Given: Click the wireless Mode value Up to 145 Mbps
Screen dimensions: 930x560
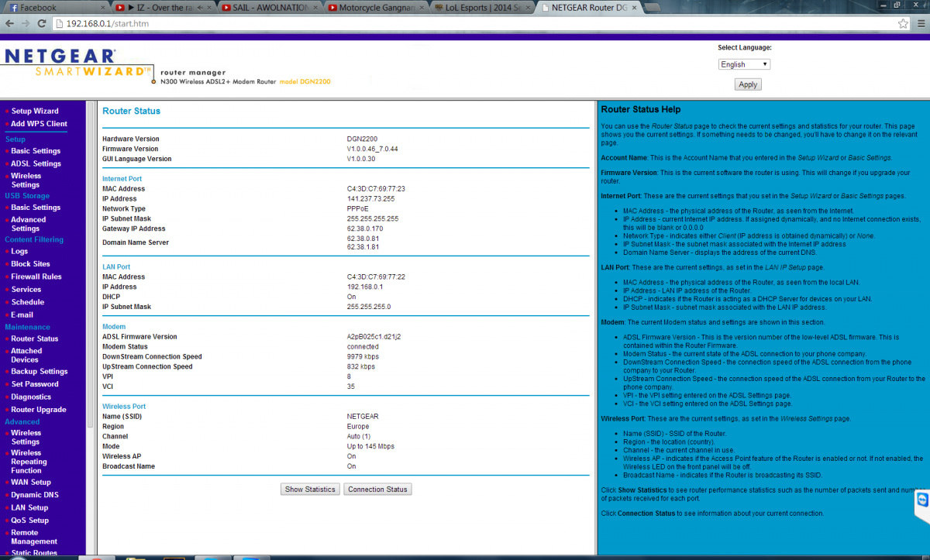Looking at the screenshot, I should pyautogui.click(x=370, y=447).
